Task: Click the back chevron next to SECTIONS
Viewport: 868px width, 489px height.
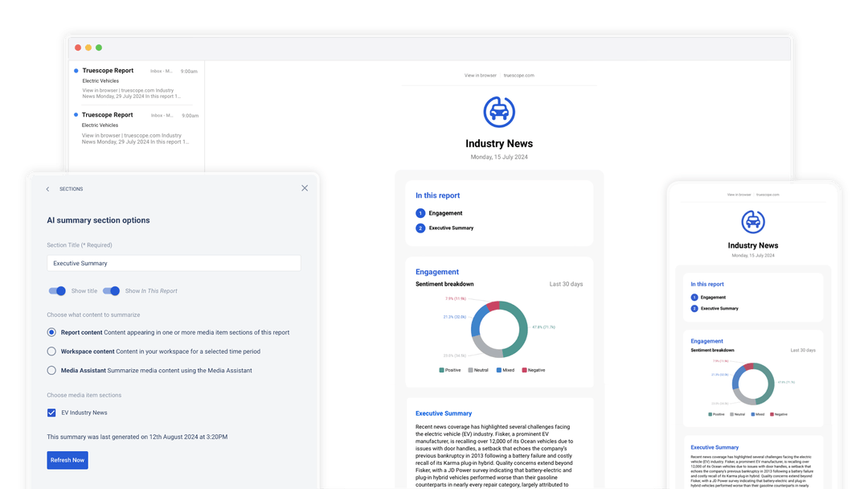Action: pos(47,188)
